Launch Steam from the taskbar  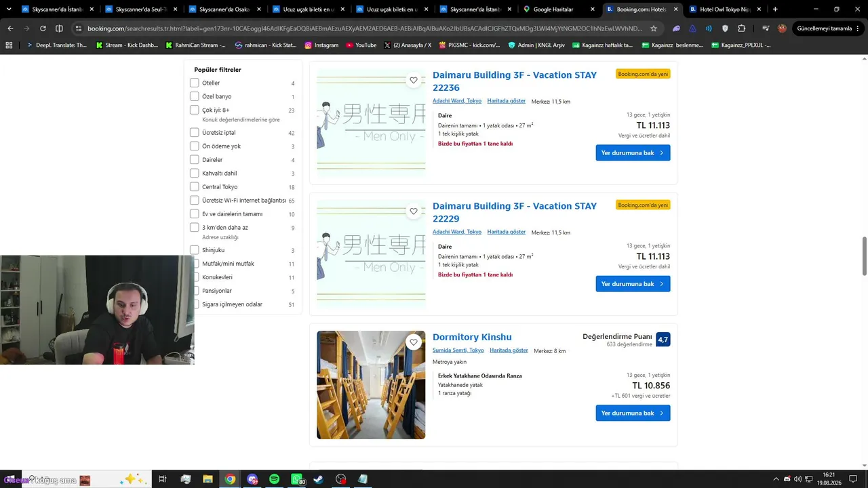[x=318, y=479]
